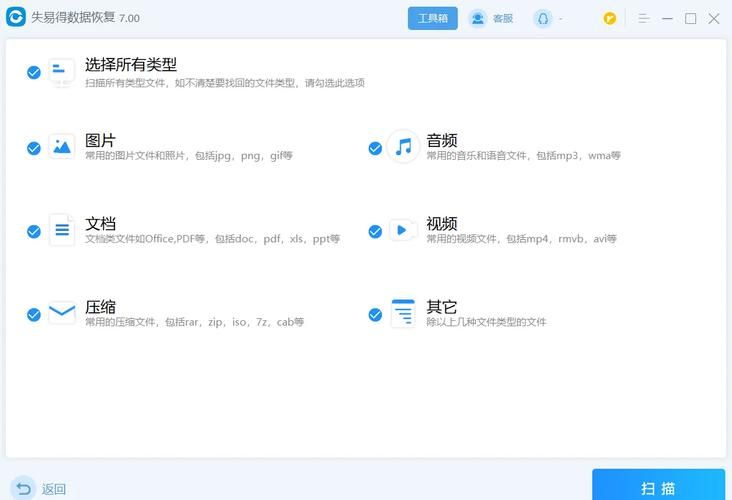Toggle the 视频 checkbox
Viewport: 732px width, 500px height.
[375, 231]
